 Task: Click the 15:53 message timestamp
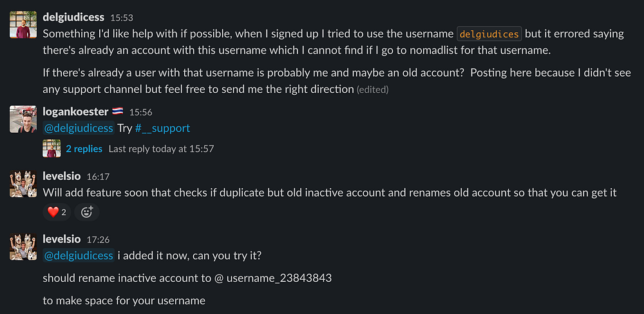click(122, 18)
